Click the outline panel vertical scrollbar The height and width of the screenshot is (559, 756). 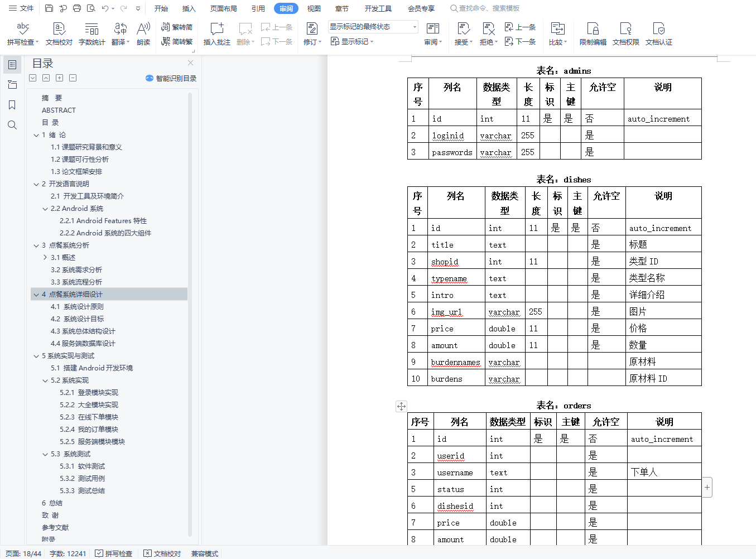190,315
